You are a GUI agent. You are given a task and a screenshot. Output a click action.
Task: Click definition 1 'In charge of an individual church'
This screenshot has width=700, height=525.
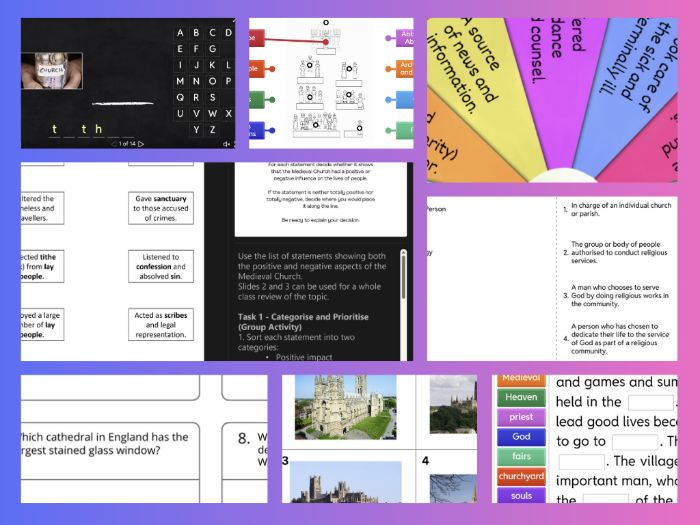tap(621, 209)
